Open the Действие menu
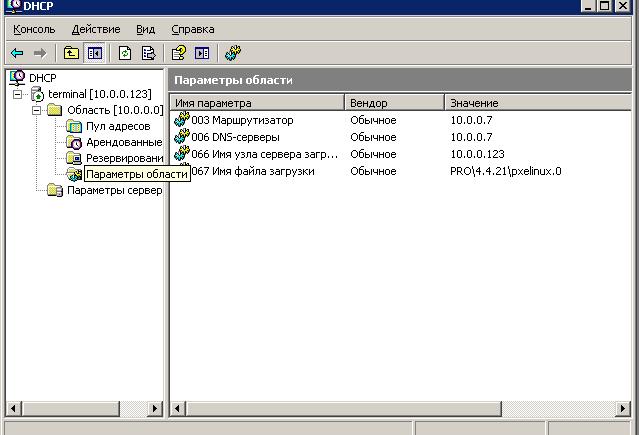This screenshot has height=435, width=639. tap(96, 30)
